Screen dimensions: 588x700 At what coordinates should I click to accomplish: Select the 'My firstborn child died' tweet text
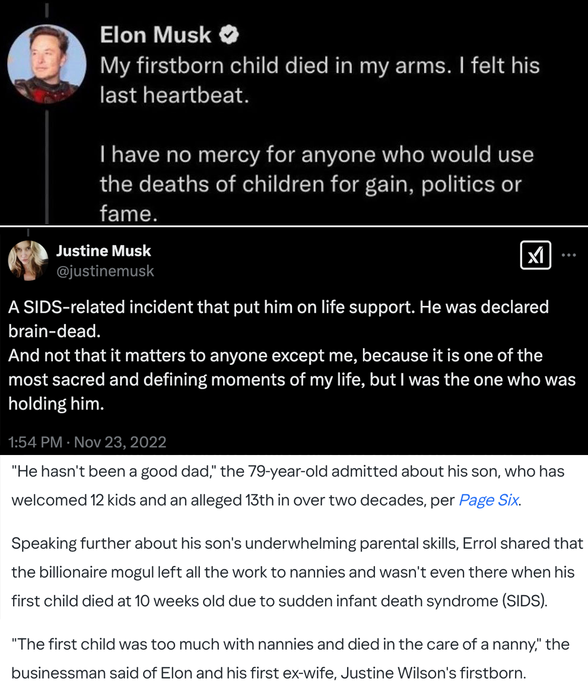[320, 80]
